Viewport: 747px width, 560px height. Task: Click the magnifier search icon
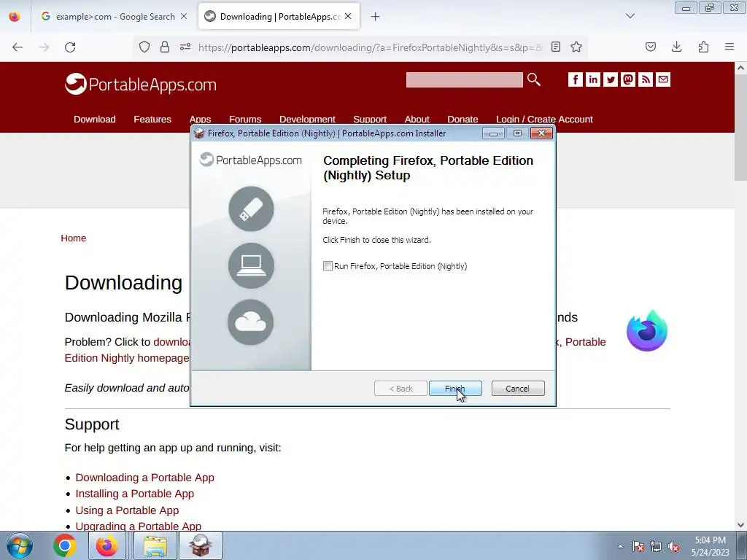pyautogui.click(x=533, y=79)
